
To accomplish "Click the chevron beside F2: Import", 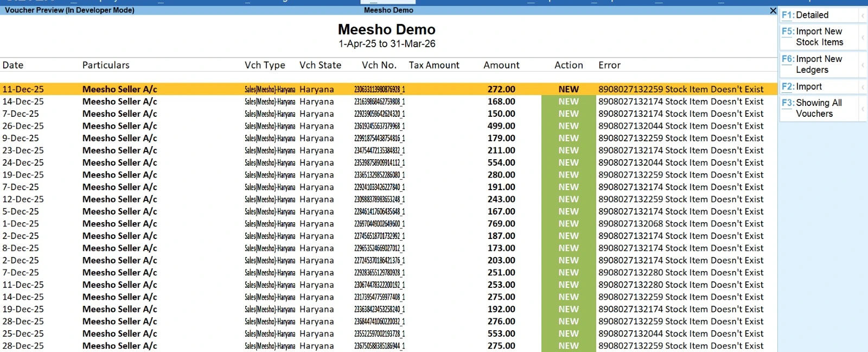I will [x=863, y=87].
